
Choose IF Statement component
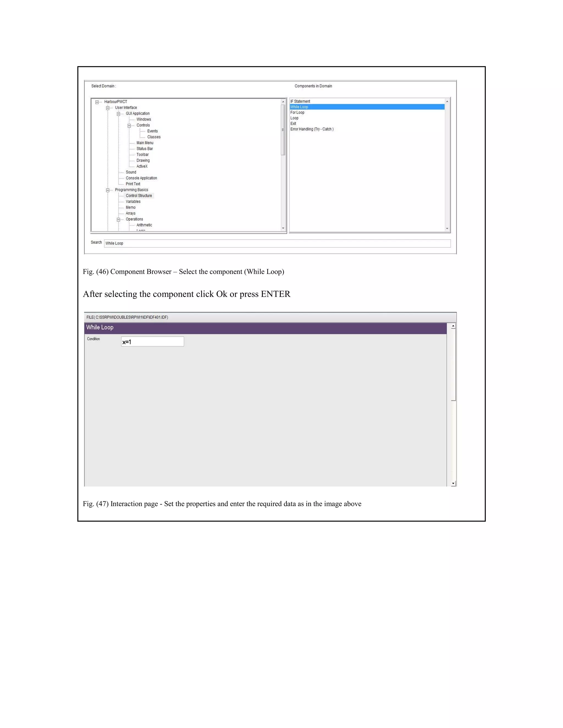click(x=367, y=101)
